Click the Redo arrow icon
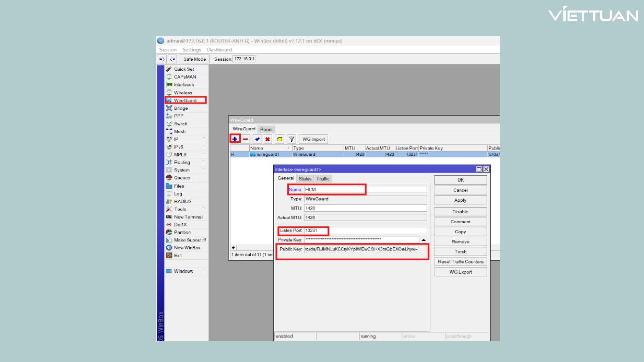Screen dimensions: 644x362 coord(172,59)
